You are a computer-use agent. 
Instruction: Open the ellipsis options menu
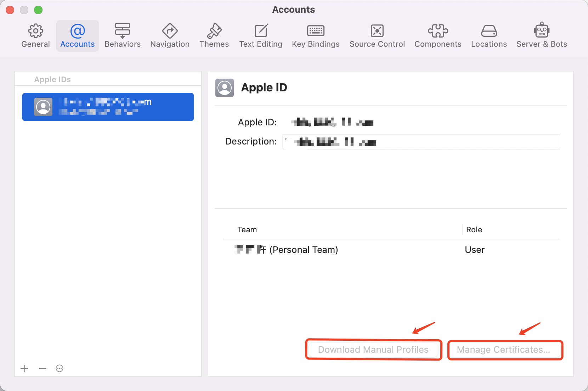click(x=59, y=368)
